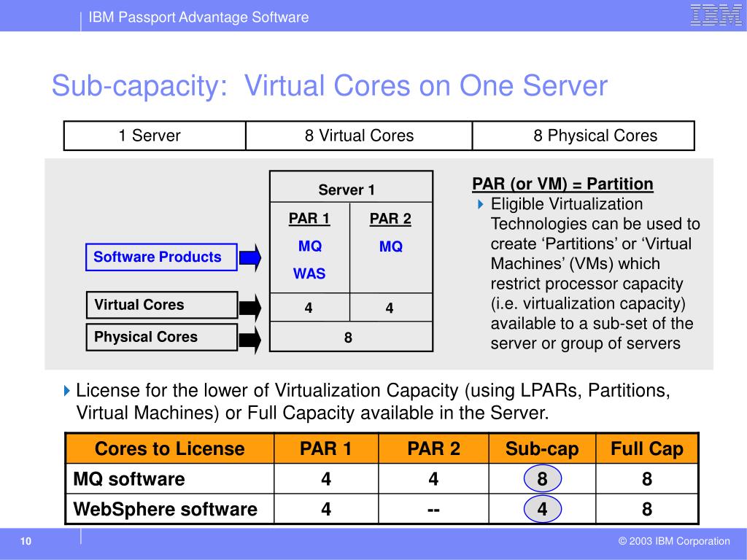
Task: Click the '© 2003 IBM Corporation' footer text
Action: point(674,542)
